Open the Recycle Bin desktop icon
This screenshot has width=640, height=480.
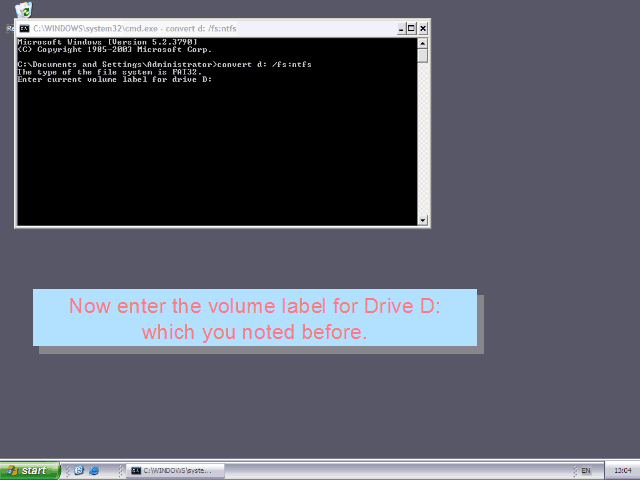point(23,11)
